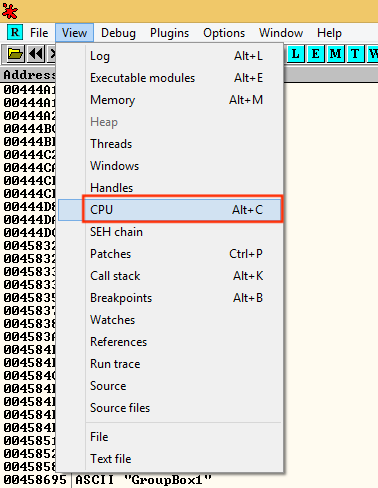Click the OllyDbg title bar icon
378x488 pixels.
pos(10,11)
